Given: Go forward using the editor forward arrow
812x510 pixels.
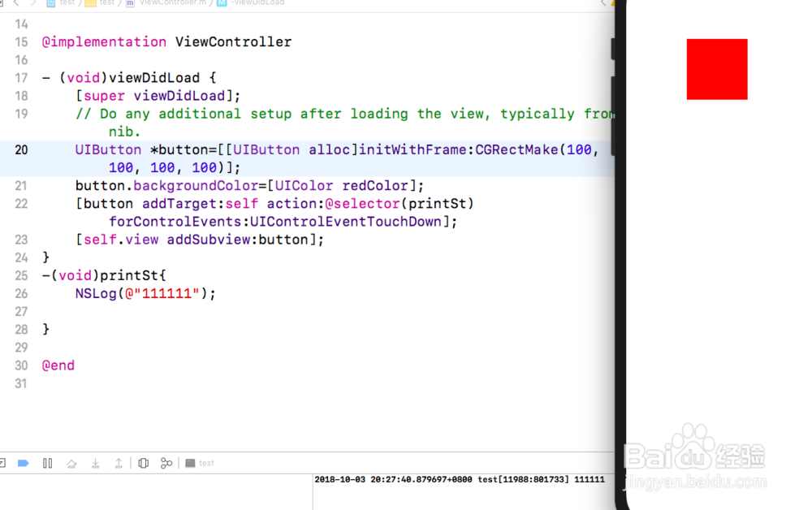Looking at the screenshot, I should click(x=33, y=2).
